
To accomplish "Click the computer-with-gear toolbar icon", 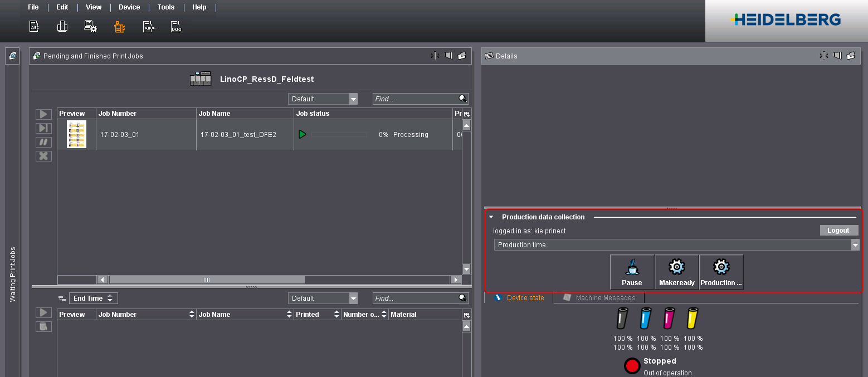I will [90, 26].
